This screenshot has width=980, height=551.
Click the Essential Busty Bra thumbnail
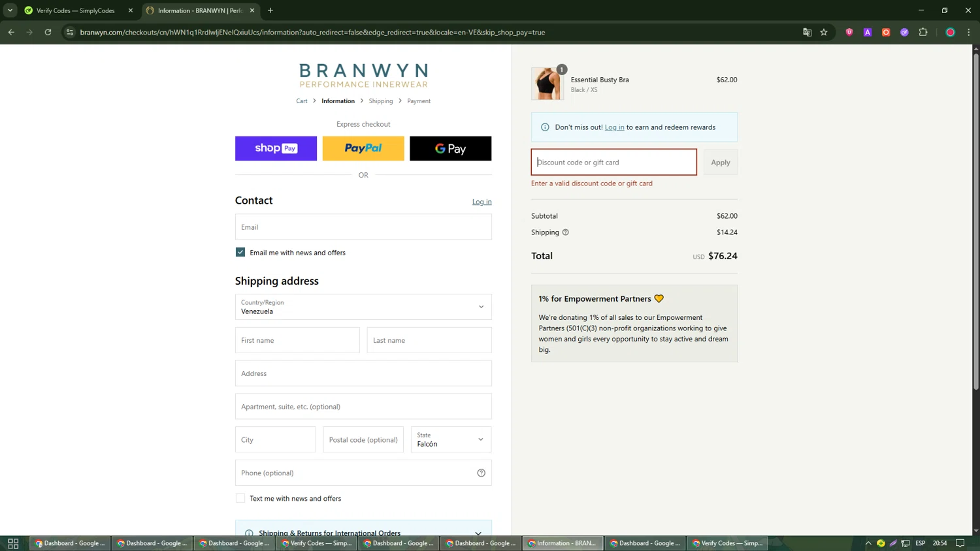[547, 84]
